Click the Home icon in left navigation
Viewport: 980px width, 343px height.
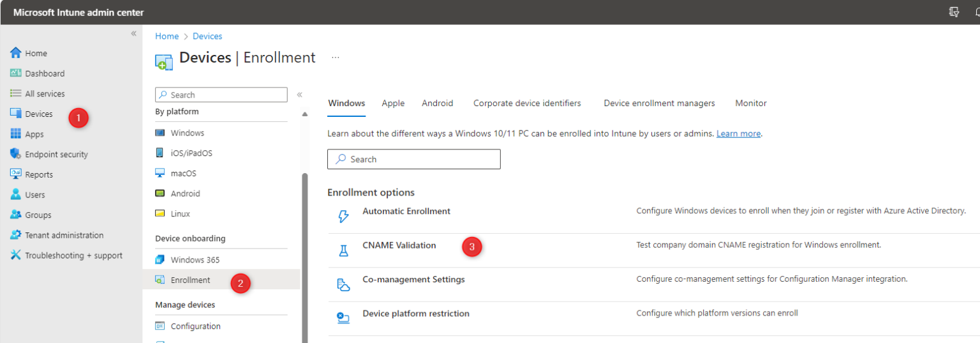tap(16, 53)
